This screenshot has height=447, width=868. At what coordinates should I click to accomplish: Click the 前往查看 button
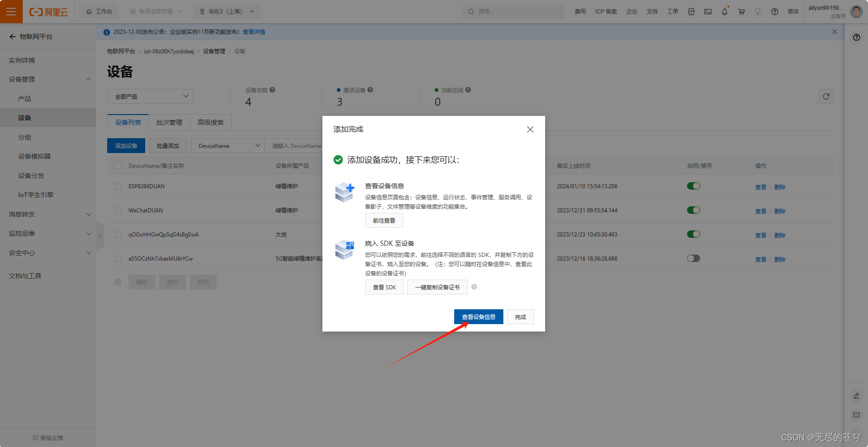(x=384, y=220)
